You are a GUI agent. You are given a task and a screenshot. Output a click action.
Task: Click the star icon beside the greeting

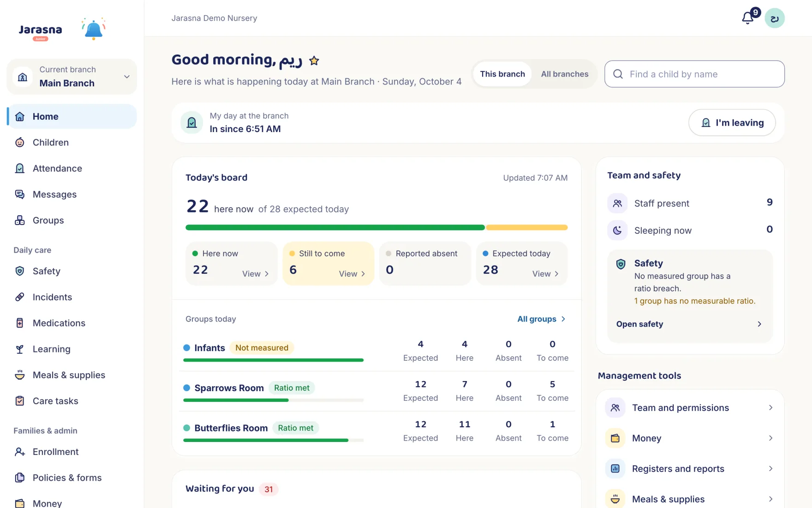point(314,60)
